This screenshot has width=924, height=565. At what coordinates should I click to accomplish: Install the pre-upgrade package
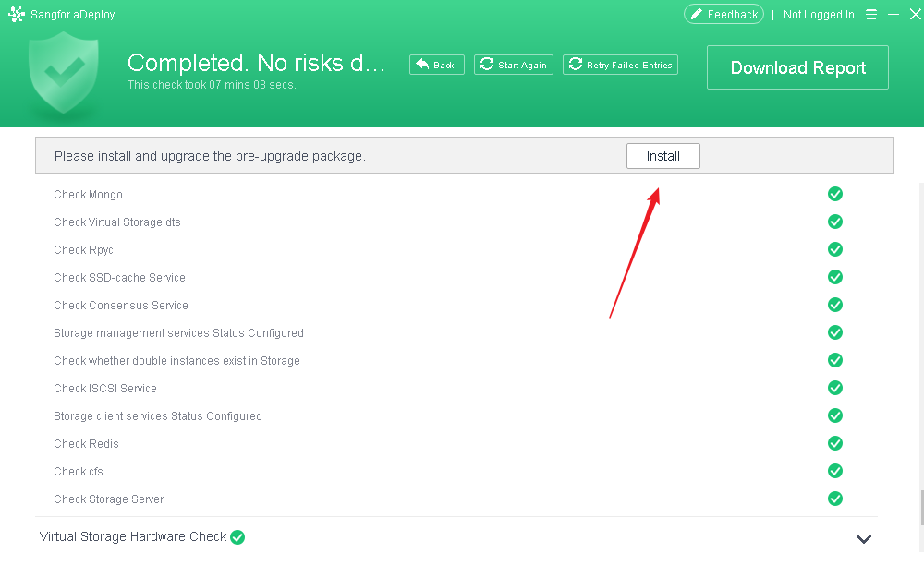click(663, 156)
